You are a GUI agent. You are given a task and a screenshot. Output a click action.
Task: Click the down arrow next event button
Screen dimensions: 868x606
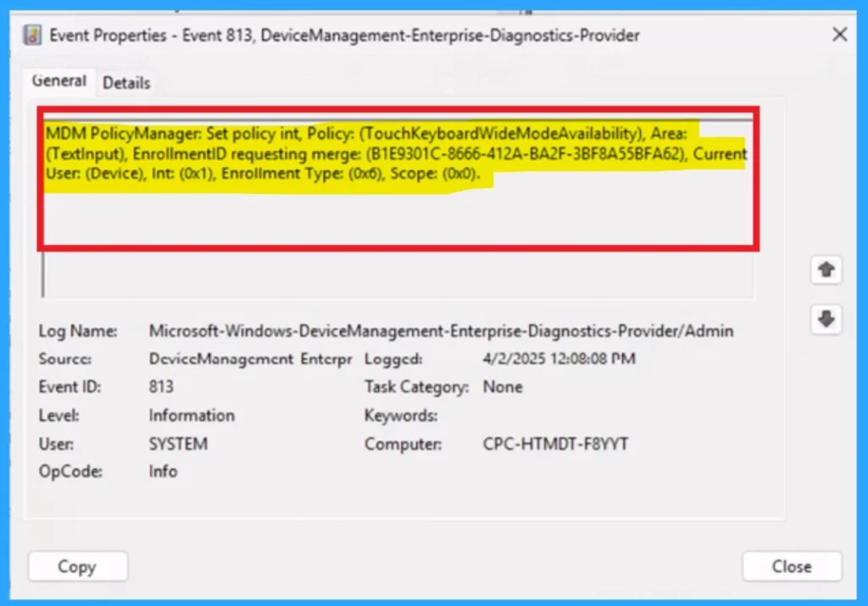826,320
